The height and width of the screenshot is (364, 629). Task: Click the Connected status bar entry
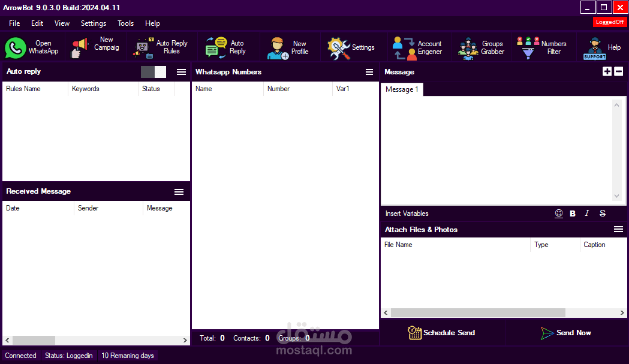pos(20,356)
